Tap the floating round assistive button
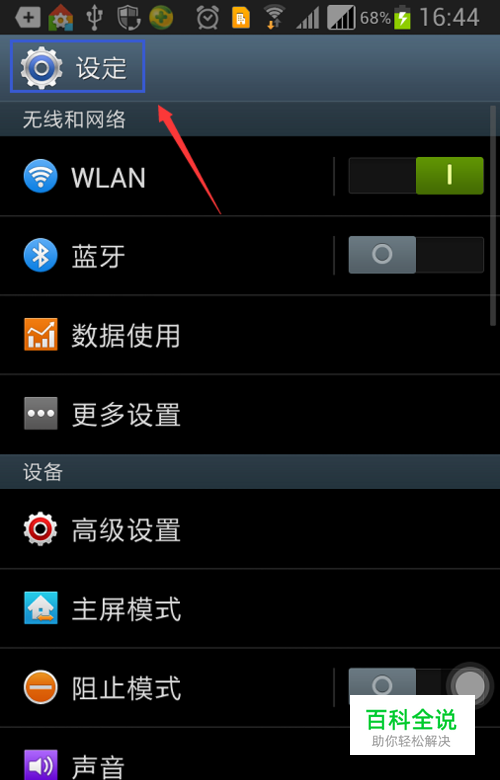Screen dimensions: 500x780 tap(470, 685)
